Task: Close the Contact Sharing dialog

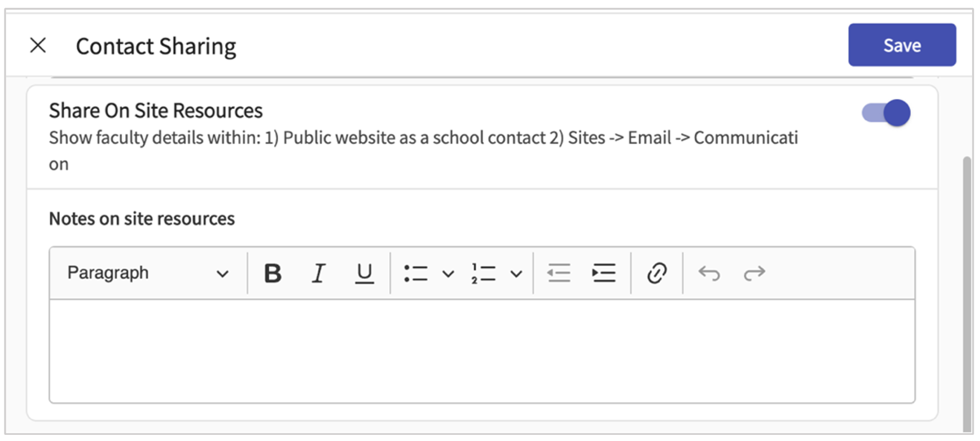Action: [38, 45]
